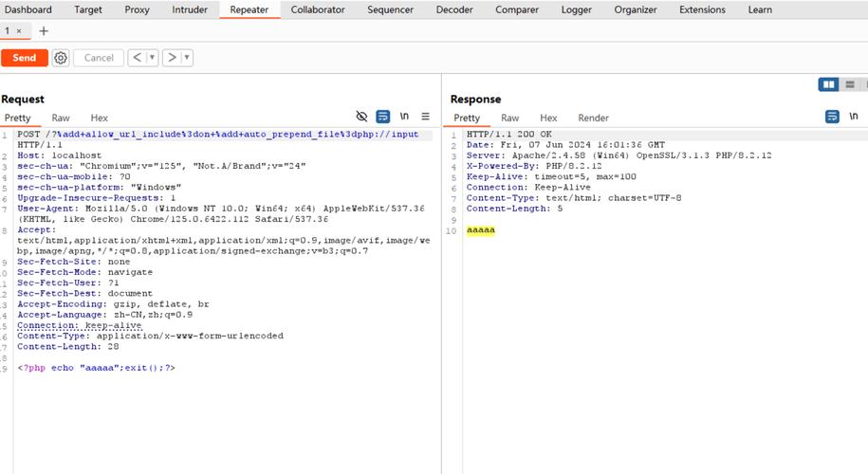Close Repeater request tab 1

click(19, 31)
